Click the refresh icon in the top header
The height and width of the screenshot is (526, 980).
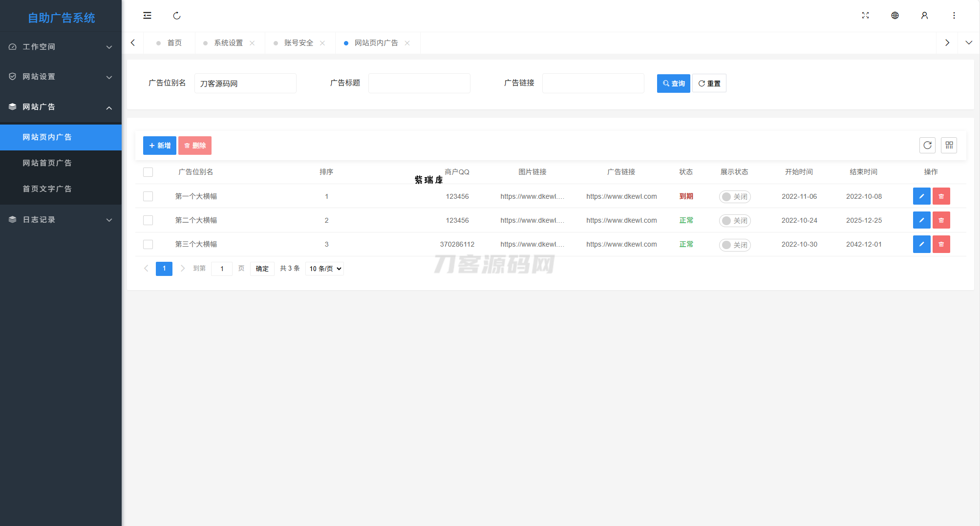[177, 16]
